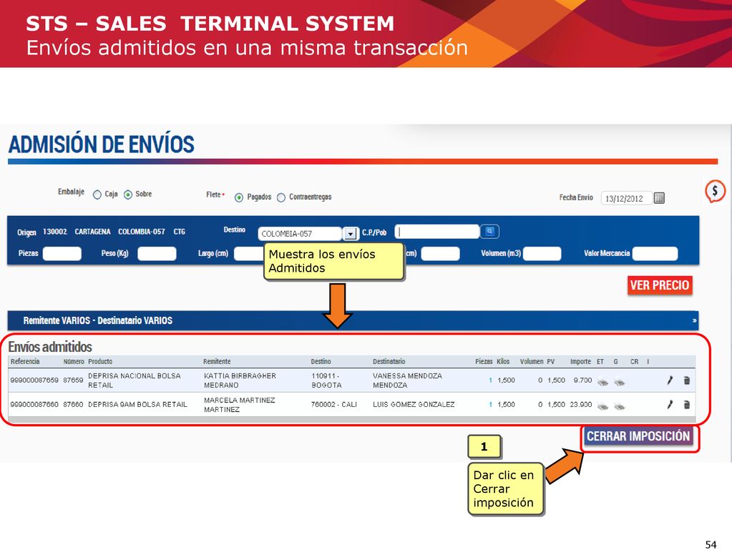Edit shipment 87660 with pencil icon
The height and width of the screenshot is (560, 732).
[670, 405]
